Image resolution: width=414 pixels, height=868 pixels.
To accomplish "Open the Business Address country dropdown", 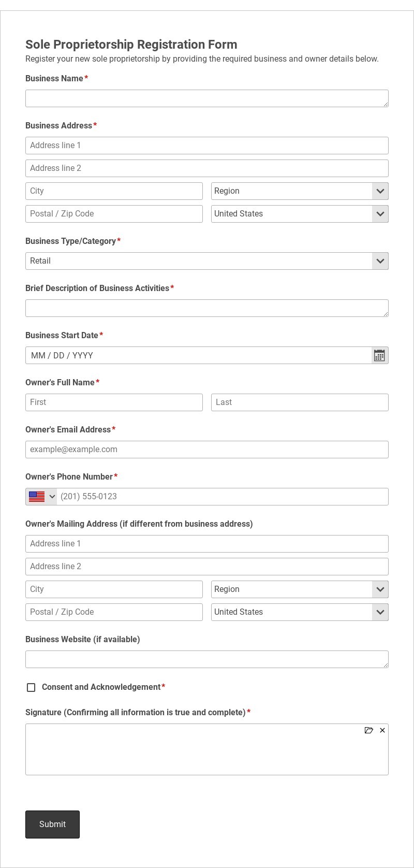I will point(300,214).
